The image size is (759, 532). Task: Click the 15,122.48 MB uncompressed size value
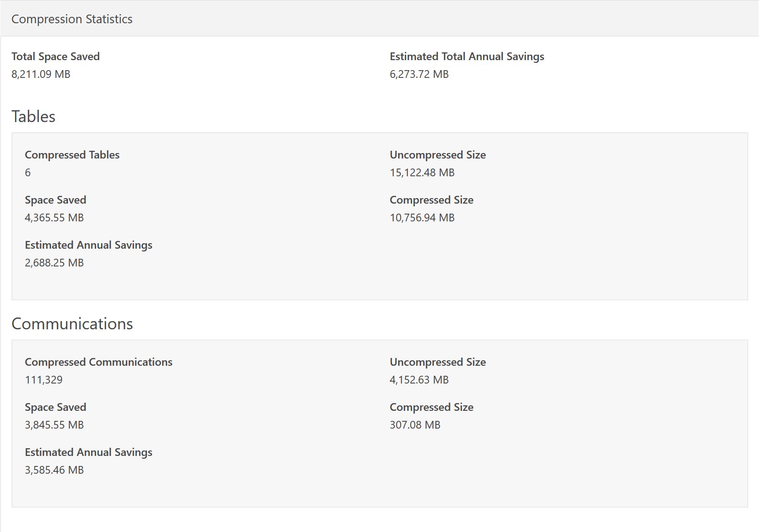(x=422, y=173)
